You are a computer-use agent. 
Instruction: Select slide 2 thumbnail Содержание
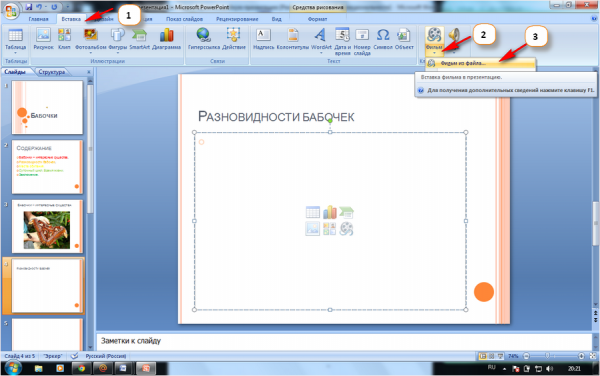pyautogui.click(x=47, y=167)
